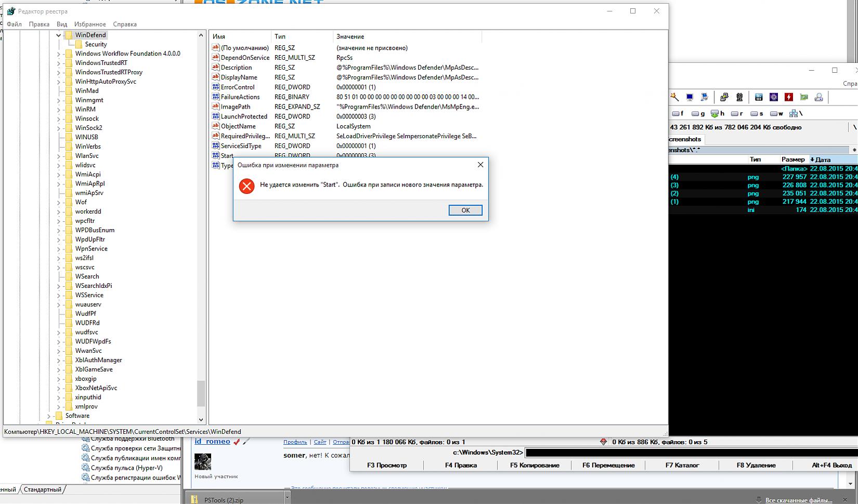Close the parameter error dialog with X
The height and width of the screenshot is (504, 858).
point(480,165)
